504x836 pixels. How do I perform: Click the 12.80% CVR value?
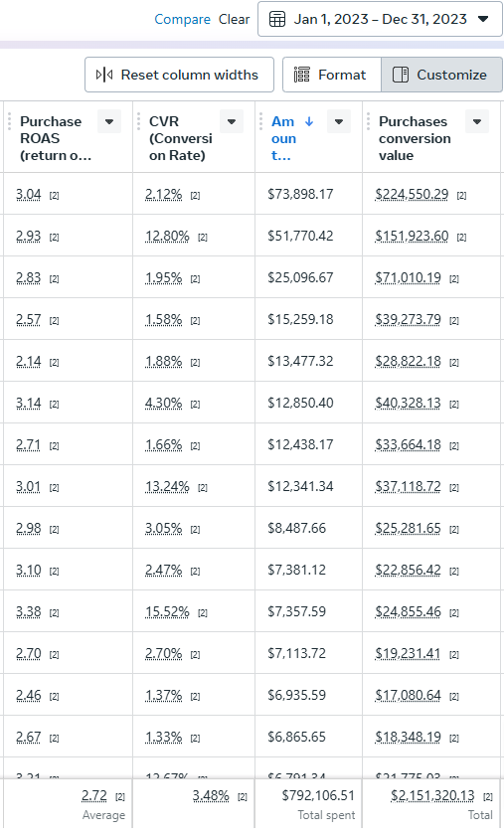(x=167, y=236)
